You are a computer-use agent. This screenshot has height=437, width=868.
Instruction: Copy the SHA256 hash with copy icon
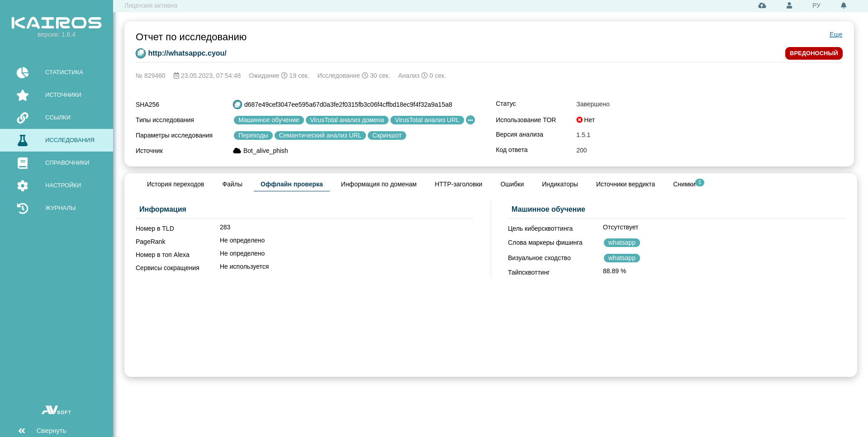[237, 104]
